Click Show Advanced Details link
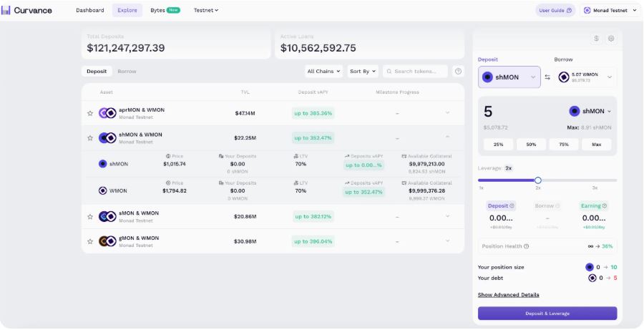The image size is (644, 330). tap(509, 295)
